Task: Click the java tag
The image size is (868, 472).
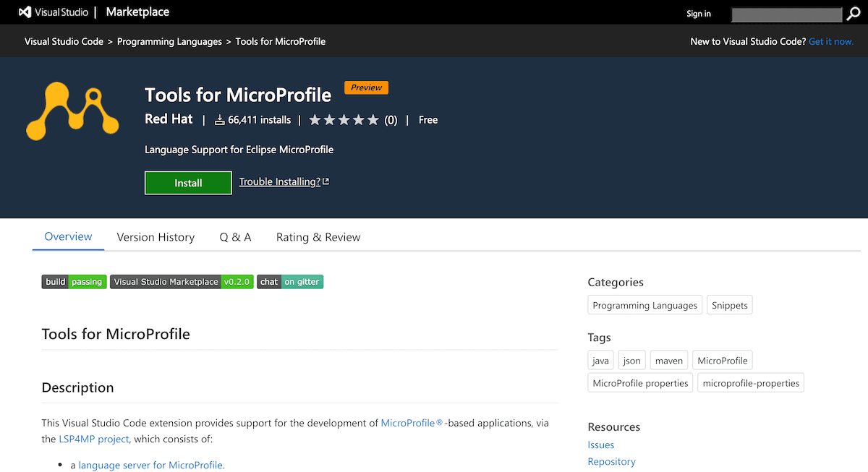Action: coord(601,360)
